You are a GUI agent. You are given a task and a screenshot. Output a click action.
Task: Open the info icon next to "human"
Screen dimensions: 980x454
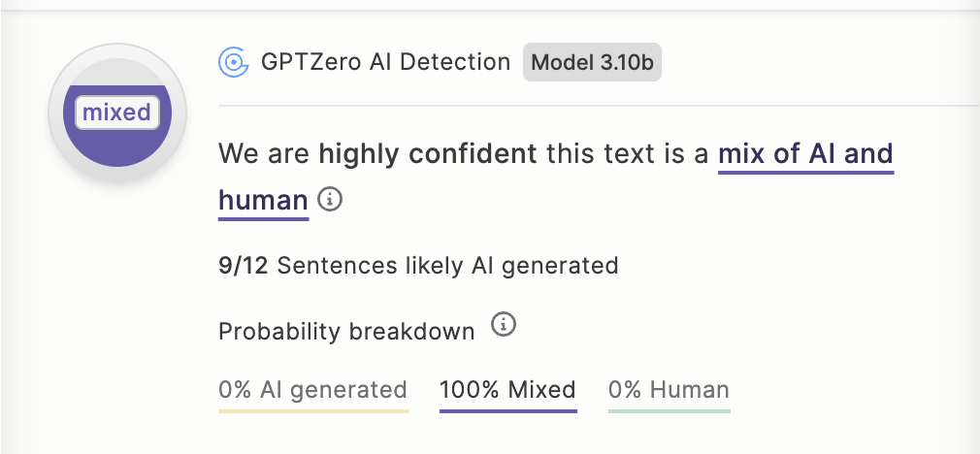point(331,200)
